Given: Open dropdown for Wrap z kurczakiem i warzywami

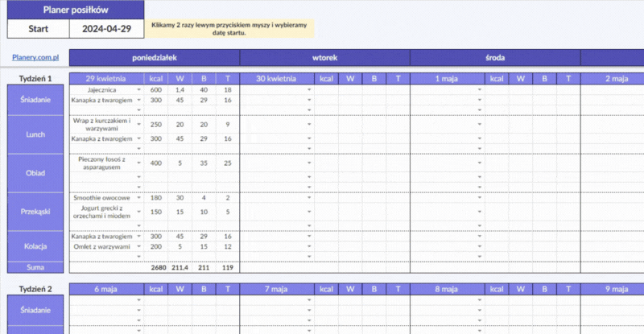Looking at the screenshot, I should click(138, 125).
